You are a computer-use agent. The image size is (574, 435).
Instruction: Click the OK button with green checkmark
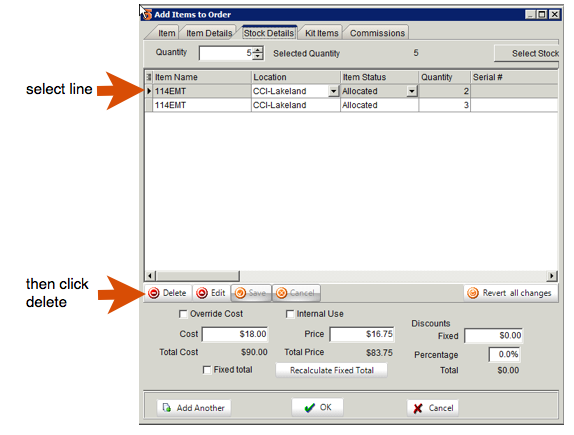[318, 407]
